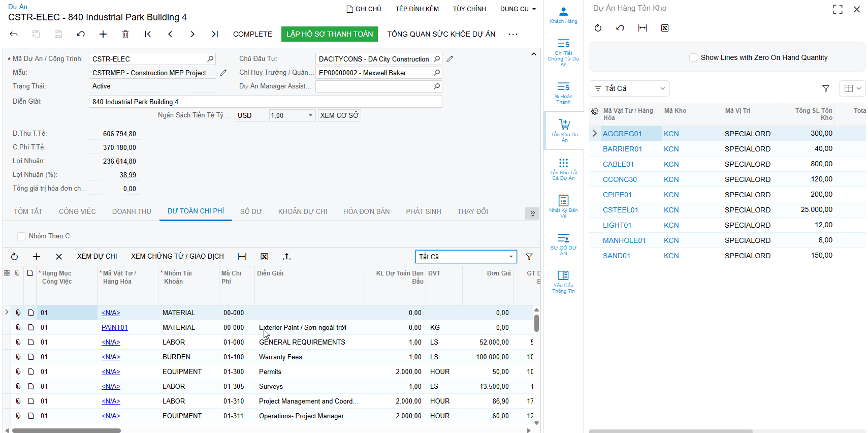The width and height of the screenshot is (868, 433).
Task: Open the Sự Cố Dự Án panel
Action: [563, 244]
